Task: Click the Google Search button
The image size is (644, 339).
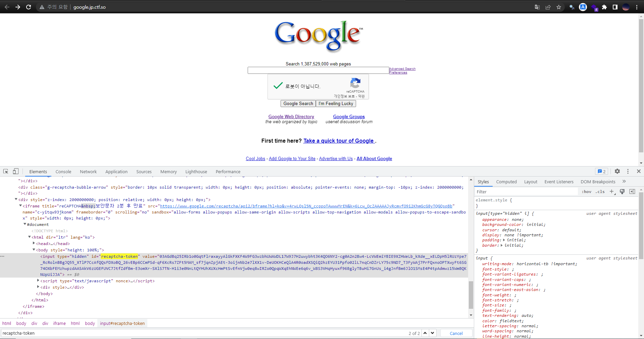Action: (x=298, y=103)
